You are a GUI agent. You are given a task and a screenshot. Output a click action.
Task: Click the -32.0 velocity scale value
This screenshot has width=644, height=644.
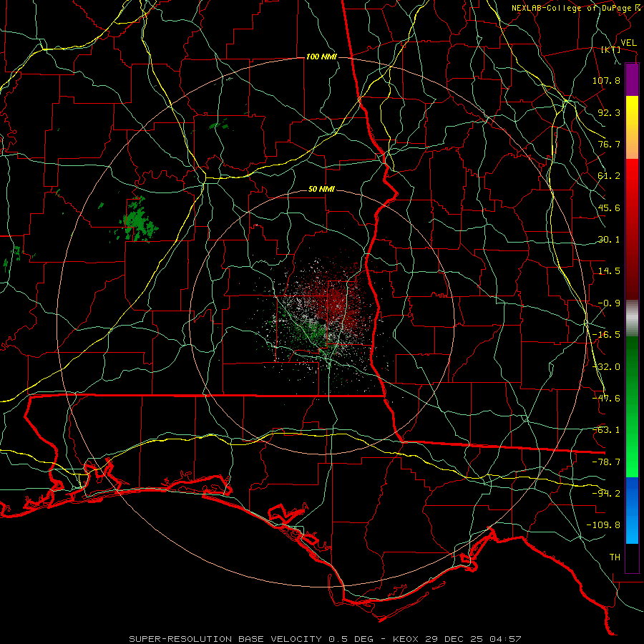click(606, 367)
